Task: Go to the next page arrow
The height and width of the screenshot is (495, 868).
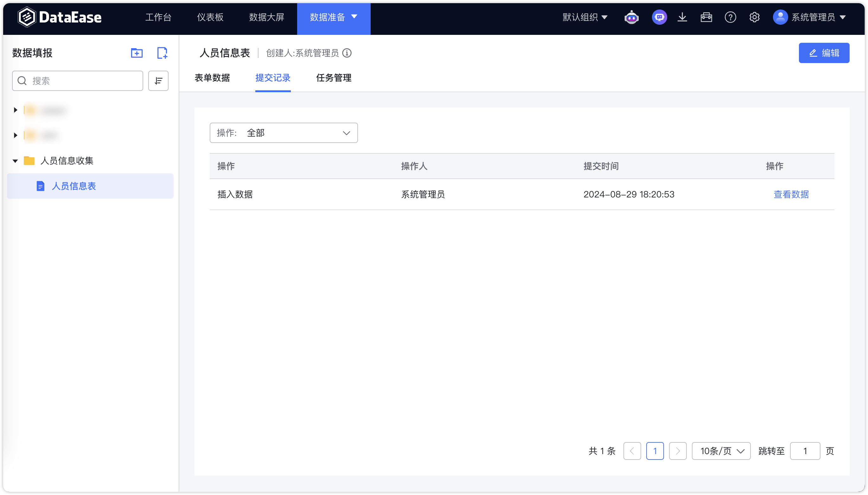Action: pyautogui.click(x=678, y=451)
